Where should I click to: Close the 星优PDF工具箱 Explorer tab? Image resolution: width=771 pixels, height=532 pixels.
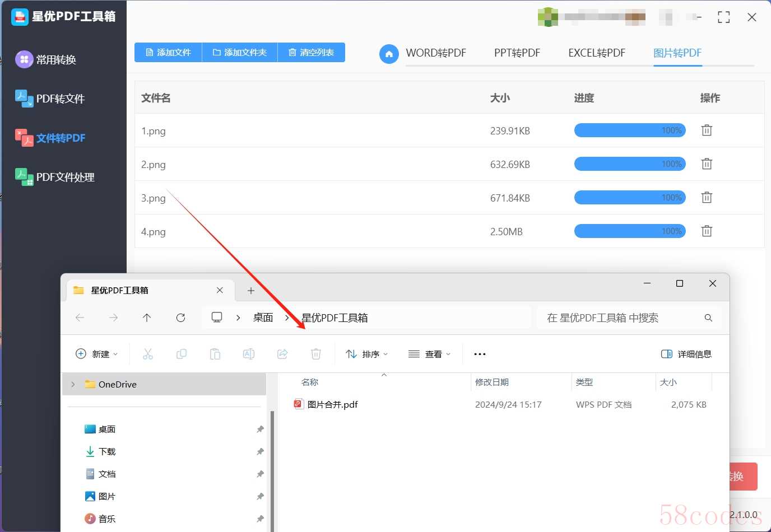220,290
